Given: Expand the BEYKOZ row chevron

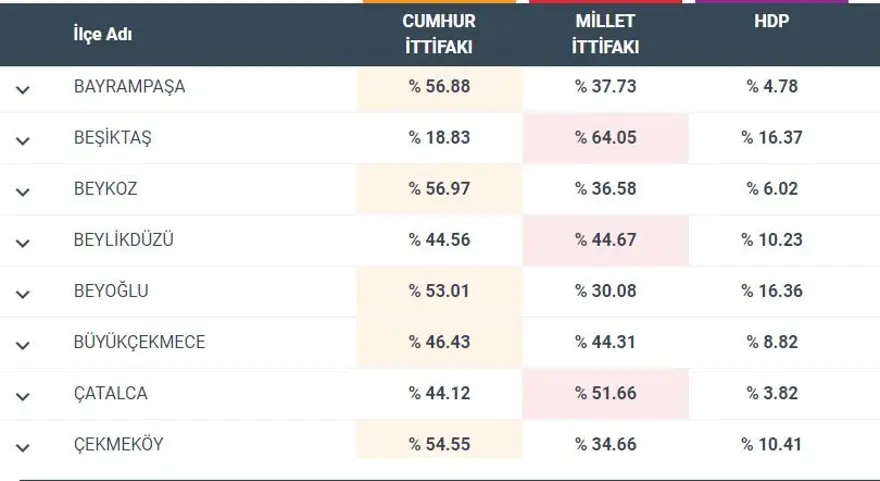Looking at the screenshot, I should click(x=24, y=191).
